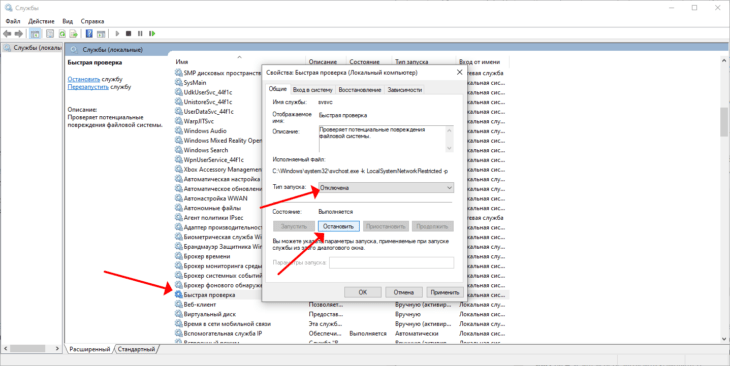Open the blue Help toolbar icon
Screen dimensions: 730x366
pos(89,34)
